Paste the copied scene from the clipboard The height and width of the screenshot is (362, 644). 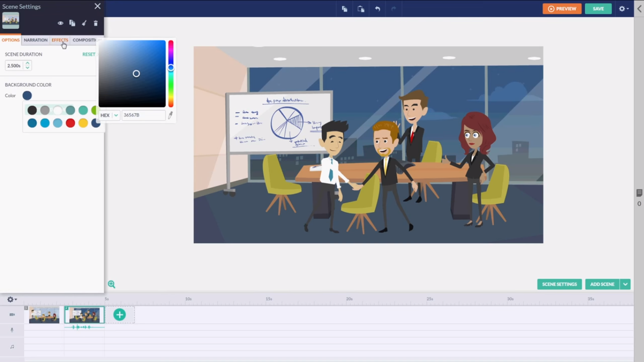(x=361, y=8)
